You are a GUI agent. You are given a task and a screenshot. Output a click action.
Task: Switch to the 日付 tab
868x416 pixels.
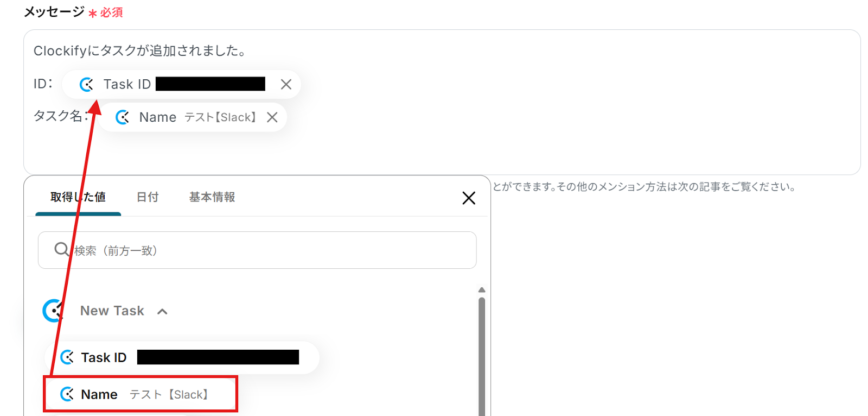147,197
